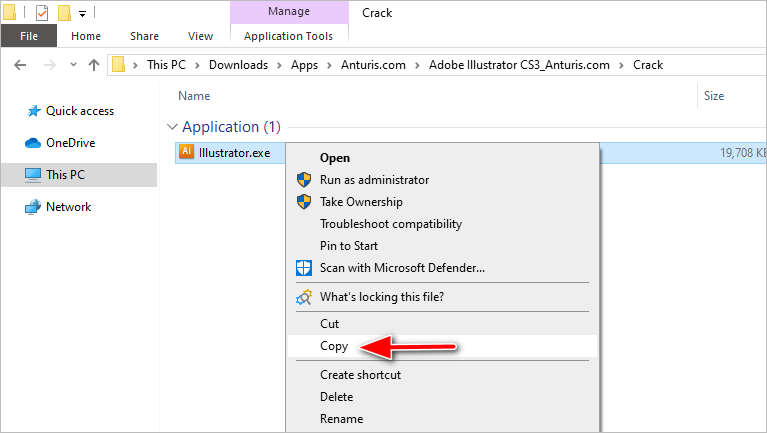Click the Illustrator.exe file icon
Viewport: 767px width, 433px height.
coord(186,152)
